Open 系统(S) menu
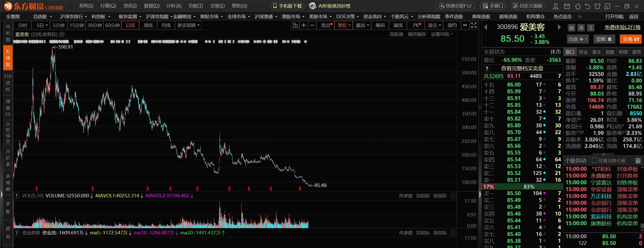Screen dimensions: 644x248 (86, 6)
